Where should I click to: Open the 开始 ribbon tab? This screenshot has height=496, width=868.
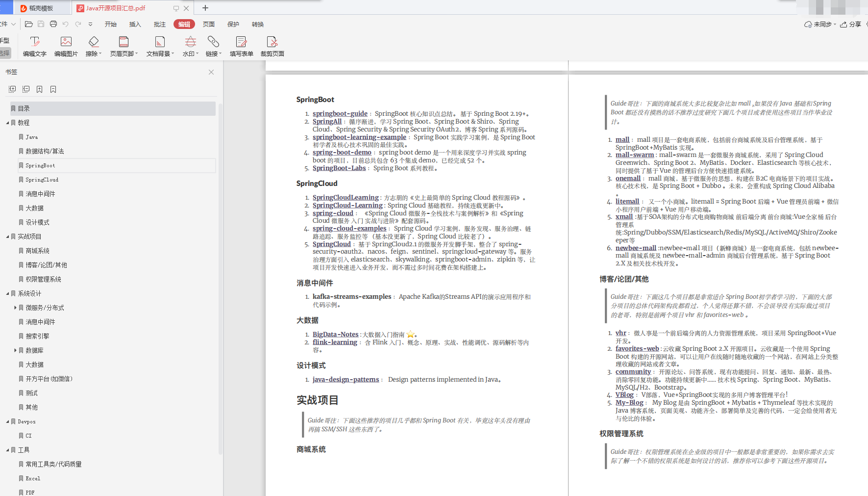pyautogui.click(x=111, y=25)
